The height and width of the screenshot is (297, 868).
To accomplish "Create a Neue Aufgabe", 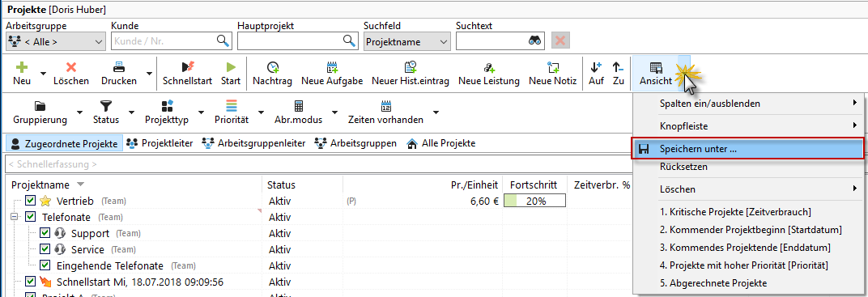I will [x=332, y=73].
